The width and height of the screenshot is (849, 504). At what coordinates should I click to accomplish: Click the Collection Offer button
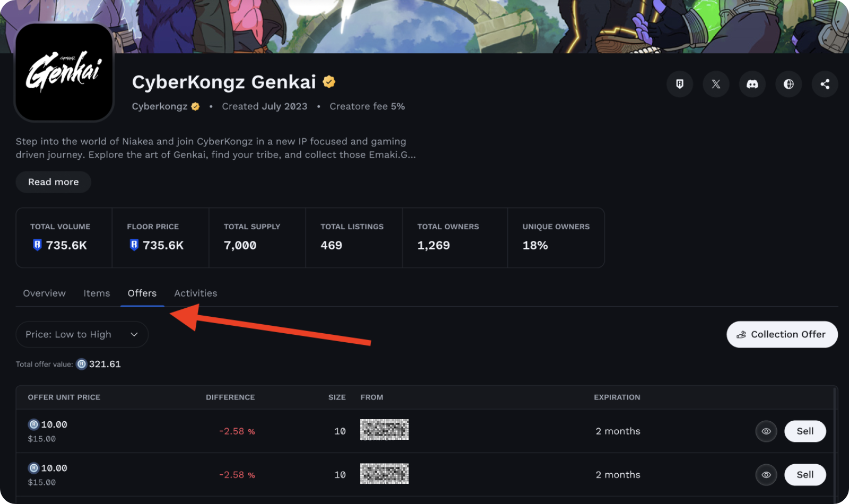coord(782,334)
